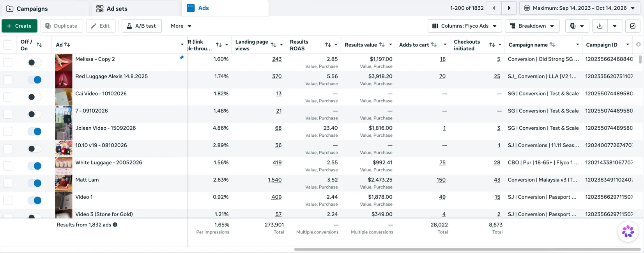The image size is (644, 253).
Task: Toggle off the Matt Lam ad
Action: coord(34,183)
